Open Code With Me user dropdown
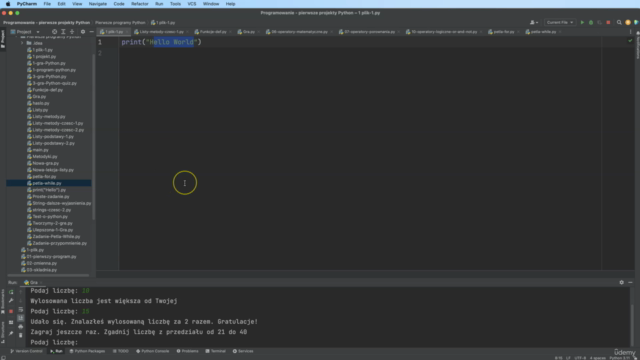The image size is (640, 360). click(534, 22)
